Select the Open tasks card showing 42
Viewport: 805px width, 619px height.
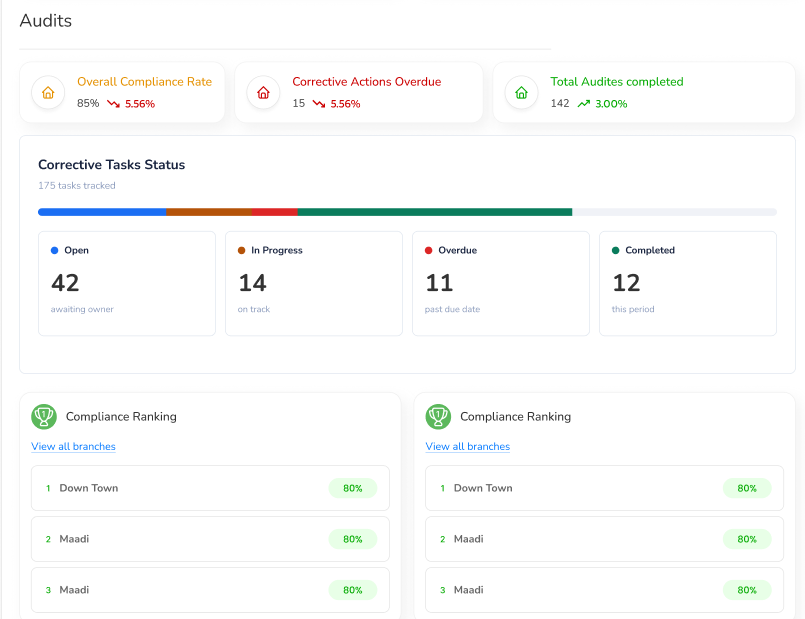(x=127, y=283)
